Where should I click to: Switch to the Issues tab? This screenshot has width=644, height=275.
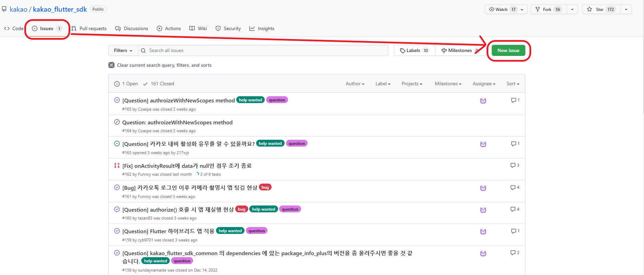47,28
